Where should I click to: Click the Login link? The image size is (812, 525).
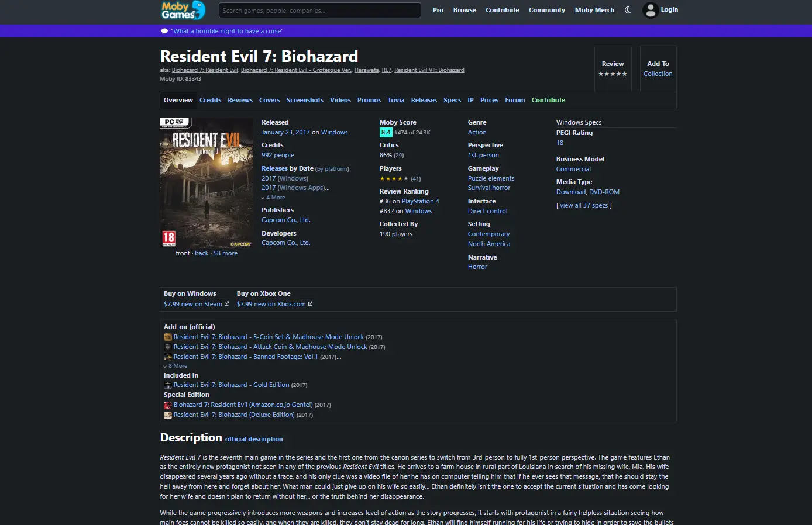tap(669, 10)
